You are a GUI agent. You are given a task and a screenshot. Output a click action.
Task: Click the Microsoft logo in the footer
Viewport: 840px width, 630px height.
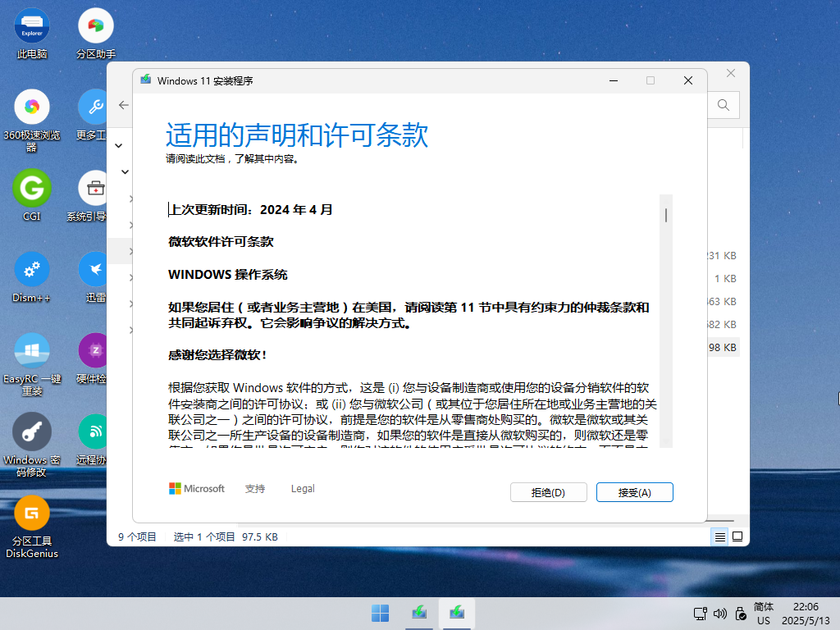tap(197, 489)
